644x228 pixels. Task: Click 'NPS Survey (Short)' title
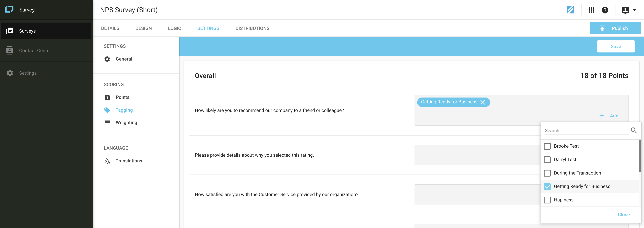pos(129,10)
